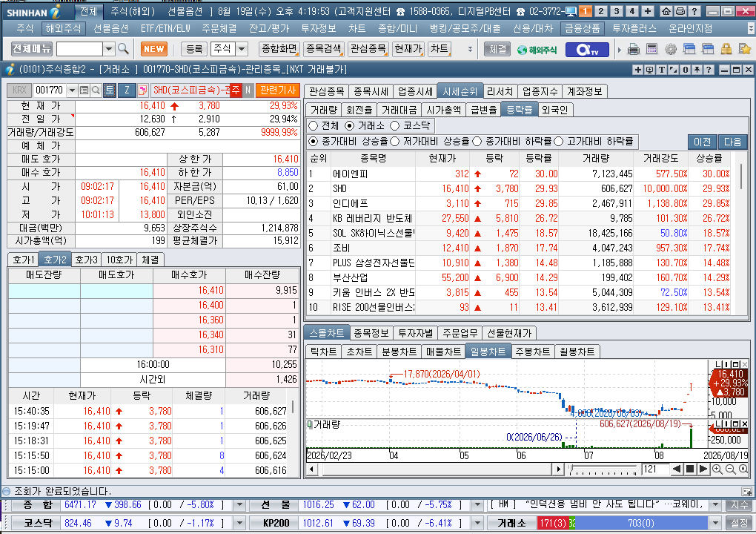Switch to the 업종지수 tab

pos(540,91)
